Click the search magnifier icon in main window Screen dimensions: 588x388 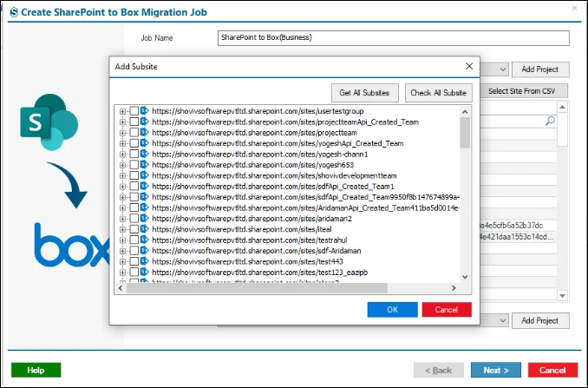550,121
